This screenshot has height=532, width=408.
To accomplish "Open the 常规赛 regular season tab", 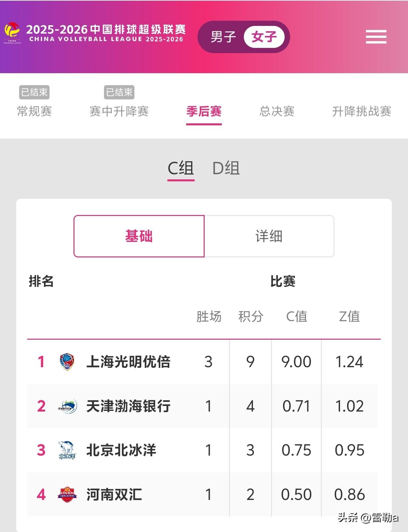I will coord(34,111).
